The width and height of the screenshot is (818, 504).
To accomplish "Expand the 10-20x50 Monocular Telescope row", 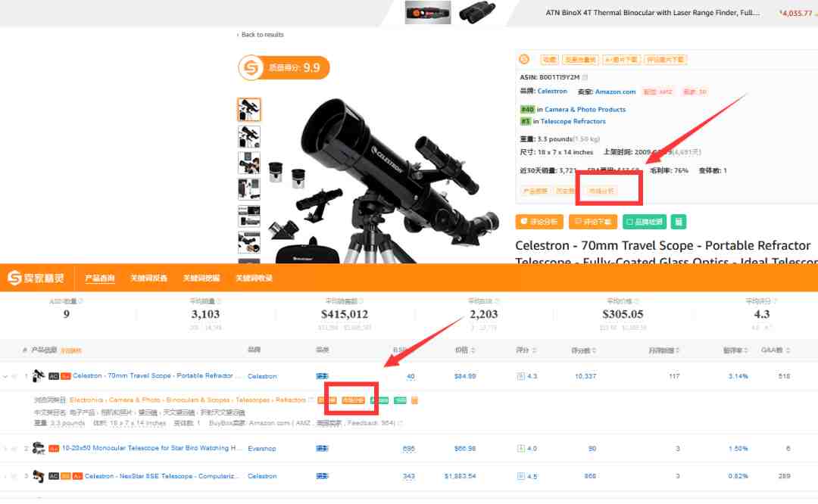I will click(x=5, y=448).
